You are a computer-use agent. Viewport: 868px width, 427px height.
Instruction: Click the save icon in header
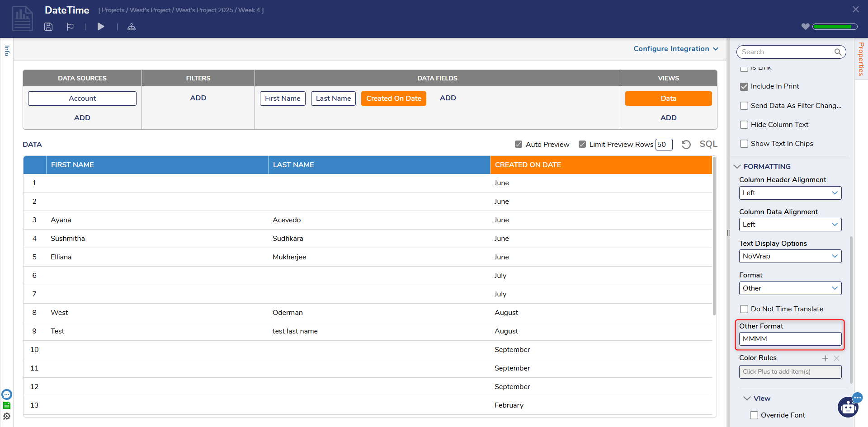48,27
